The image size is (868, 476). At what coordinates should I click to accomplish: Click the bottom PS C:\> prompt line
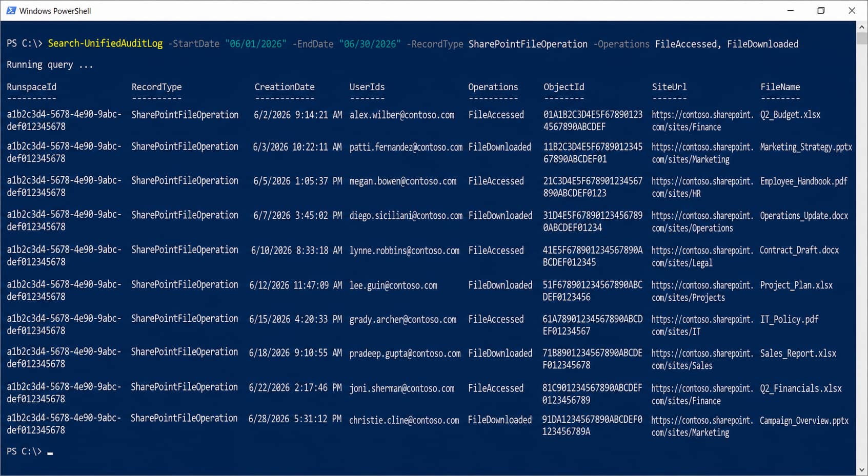[30, 451]
